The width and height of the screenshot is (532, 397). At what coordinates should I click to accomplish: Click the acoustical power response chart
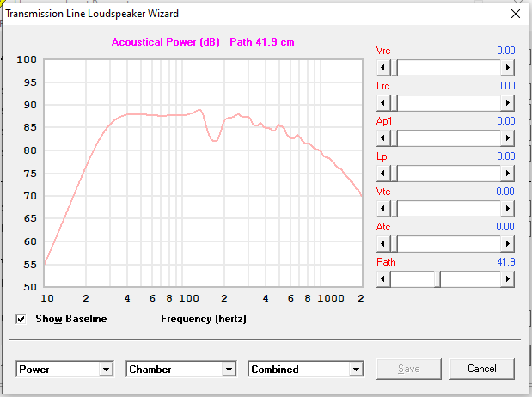pyautogui.click(x=203, y=173)
